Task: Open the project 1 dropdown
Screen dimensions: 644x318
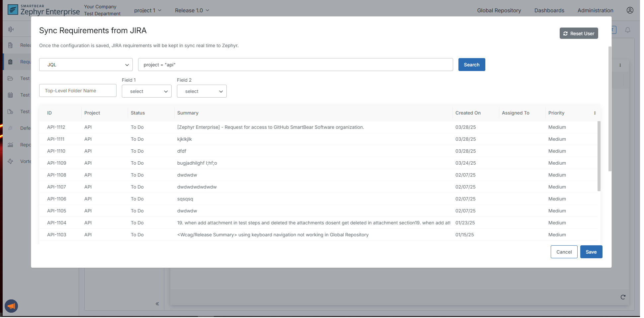Action: pos(147,11)
